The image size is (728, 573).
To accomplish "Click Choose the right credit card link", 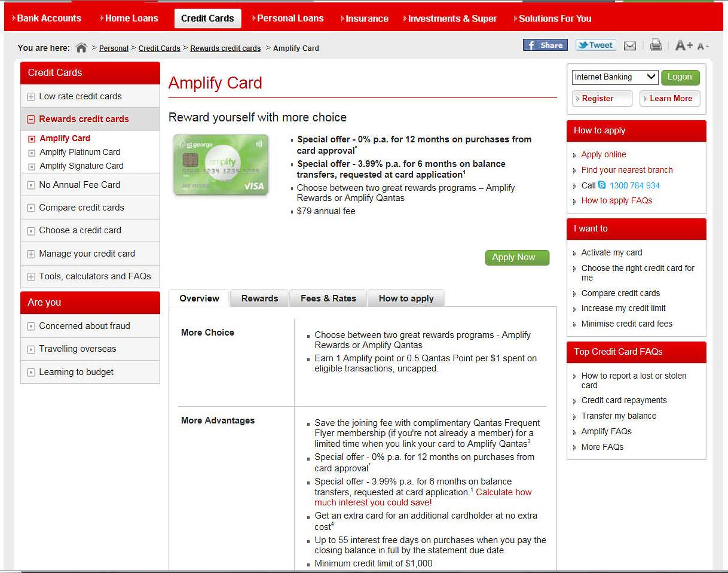I will tap(638, 273).
